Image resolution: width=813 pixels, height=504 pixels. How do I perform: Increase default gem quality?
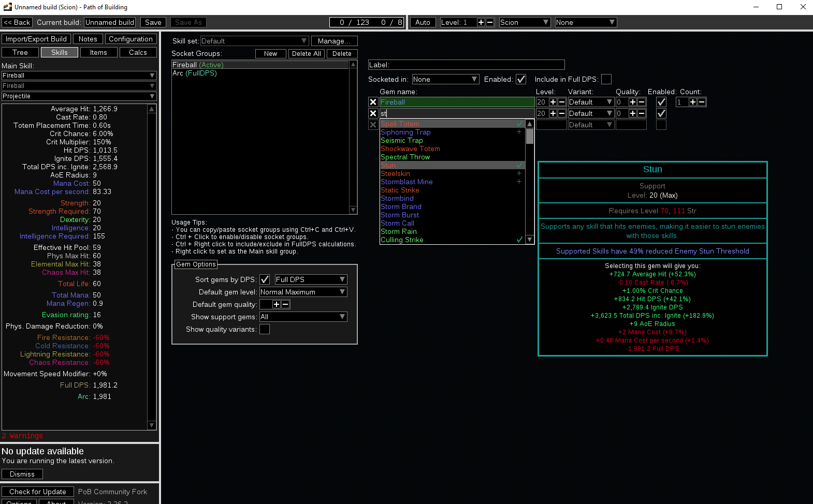click(x=277, y=304)
